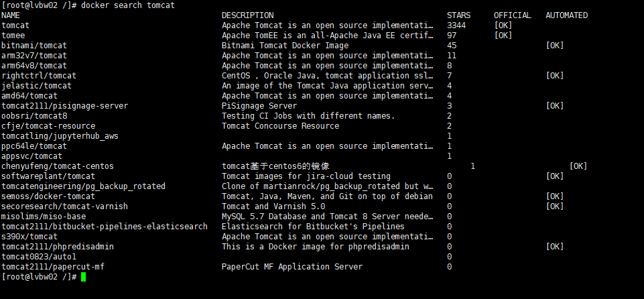Viewport: 644px width, 299px height.
Task: Click the Chinese 'tomcat基于centos6的镜像' description
Action: coord(275,166)
